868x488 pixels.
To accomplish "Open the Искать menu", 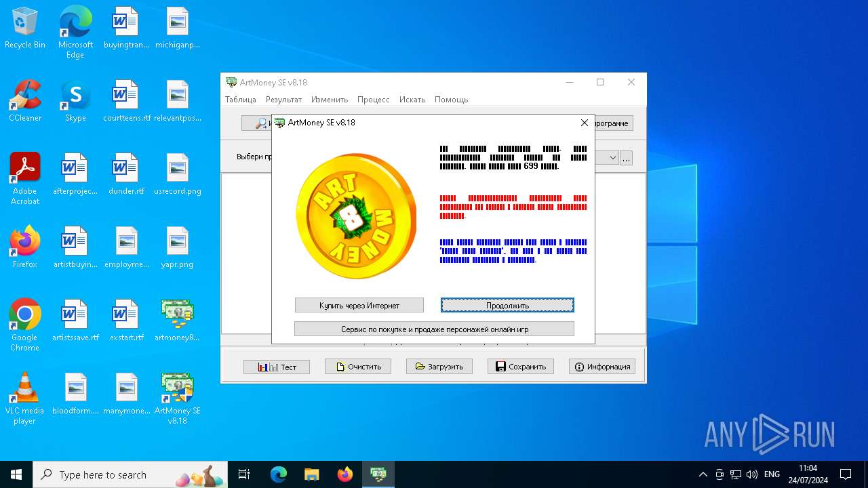I will (412, 100).
